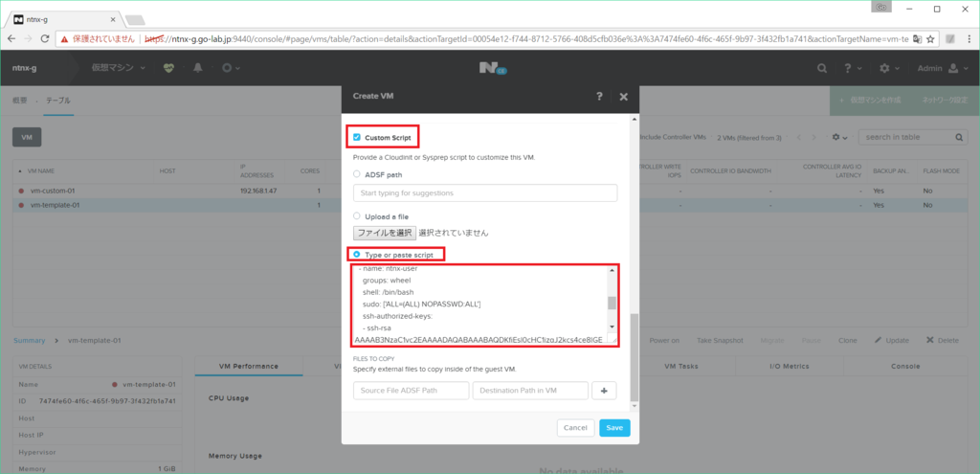Screen dimensions: 980x474
Task: Click Summary breadcrumb link
Action: click(29, 340)
